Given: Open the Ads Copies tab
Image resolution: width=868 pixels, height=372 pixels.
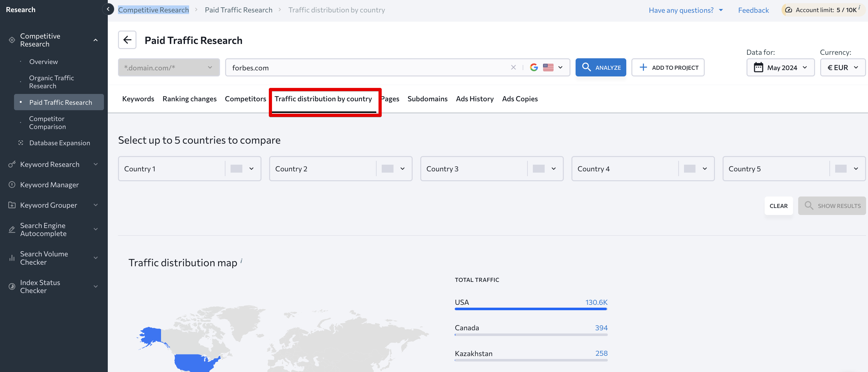Looking at the screenshot, I should 519,99.
